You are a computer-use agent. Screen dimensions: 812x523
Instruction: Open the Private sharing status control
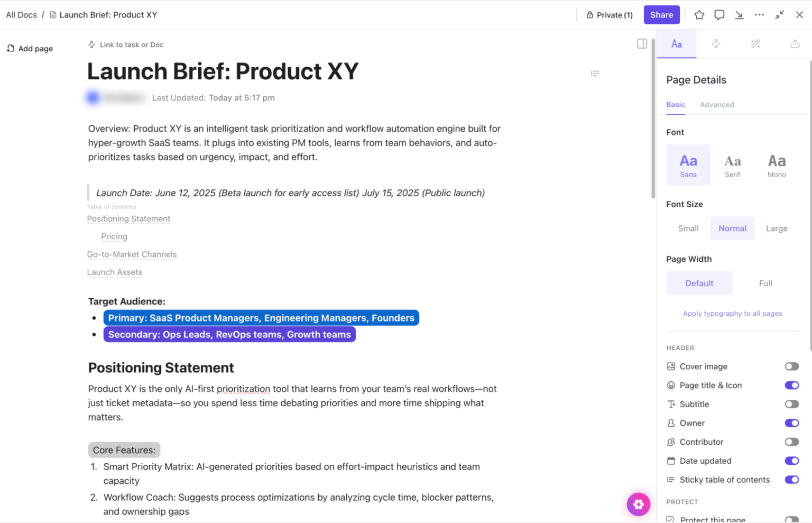609,15
